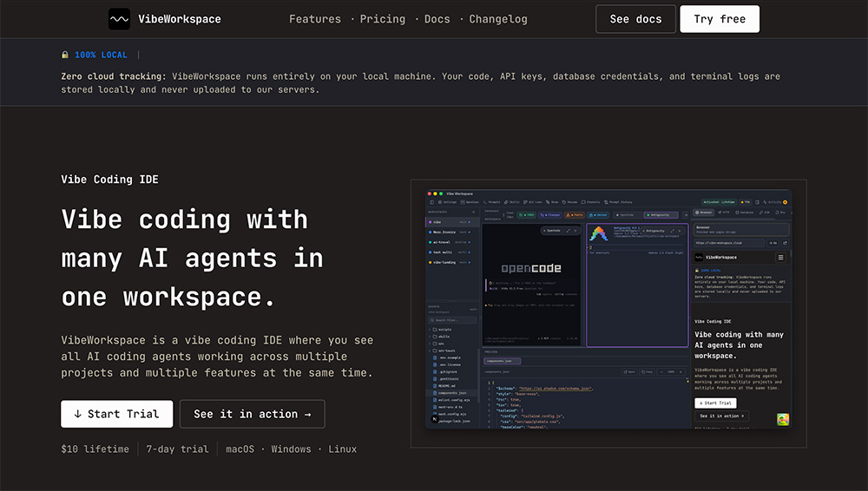Click the opencode logo in the app preview
This screenshot has height=491, width=868.
(x=531, y=268)
